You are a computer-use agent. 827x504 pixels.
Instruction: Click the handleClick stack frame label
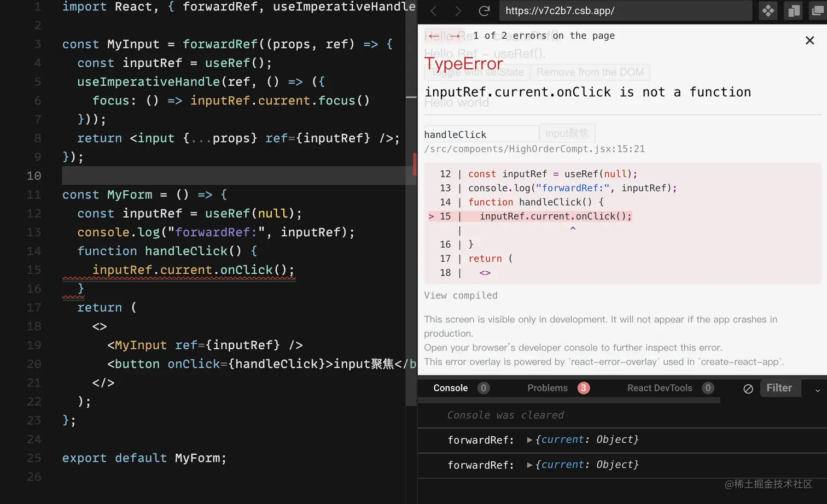pos(455,134)
